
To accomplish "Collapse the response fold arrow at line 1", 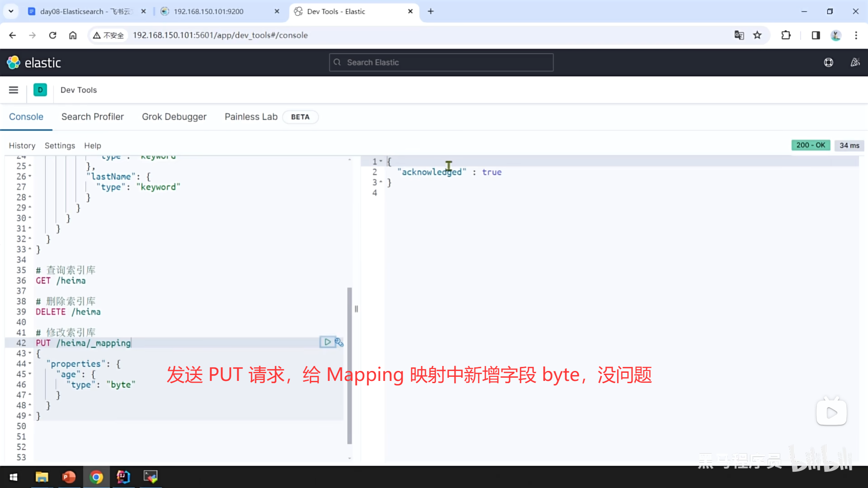I will tap(381, 161).
